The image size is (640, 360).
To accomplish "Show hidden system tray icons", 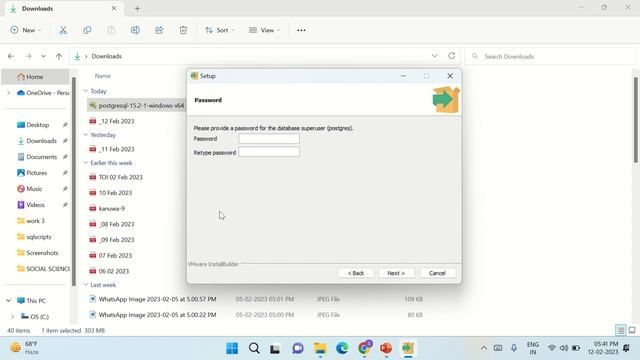I will click(x=484, y=348).
